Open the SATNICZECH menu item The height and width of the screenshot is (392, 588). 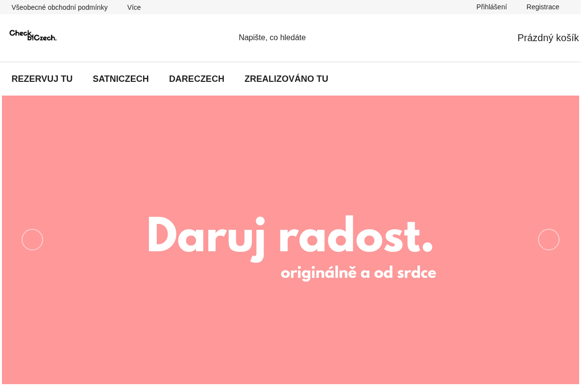[121, 79]
